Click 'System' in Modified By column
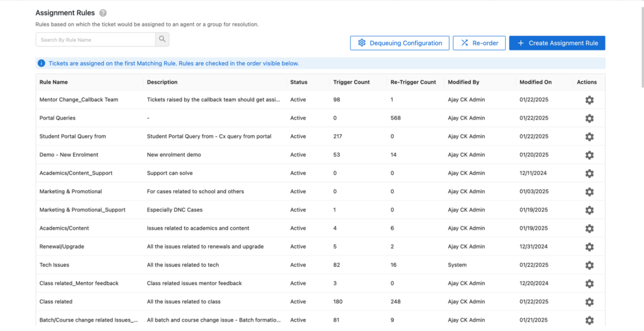This screenshot has width=644, height=331. [457, 265]
